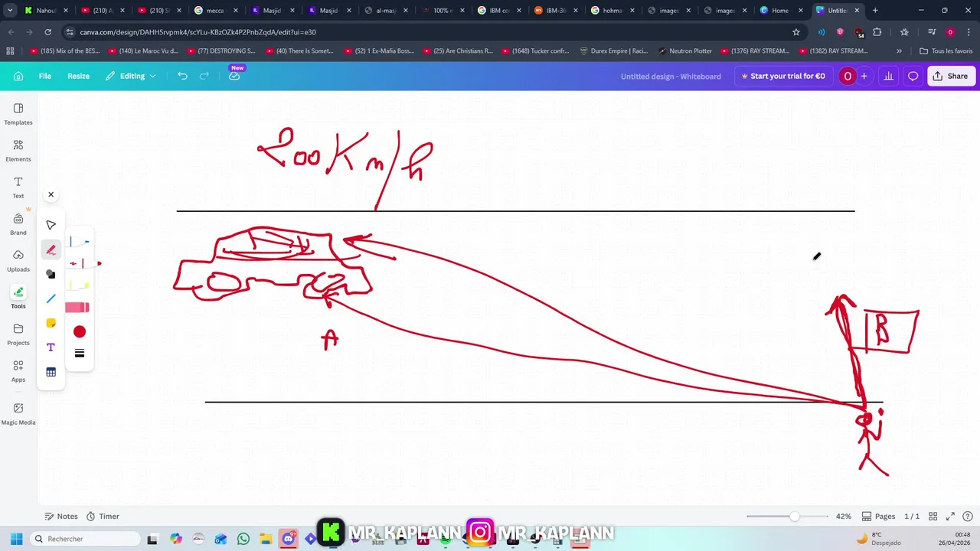Select the Sticky note tool
This screenshot has height=551, width=980.
pos(51,323)
